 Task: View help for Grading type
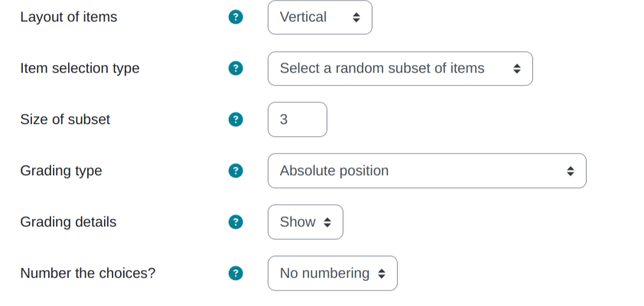click(x=236, y=171)
